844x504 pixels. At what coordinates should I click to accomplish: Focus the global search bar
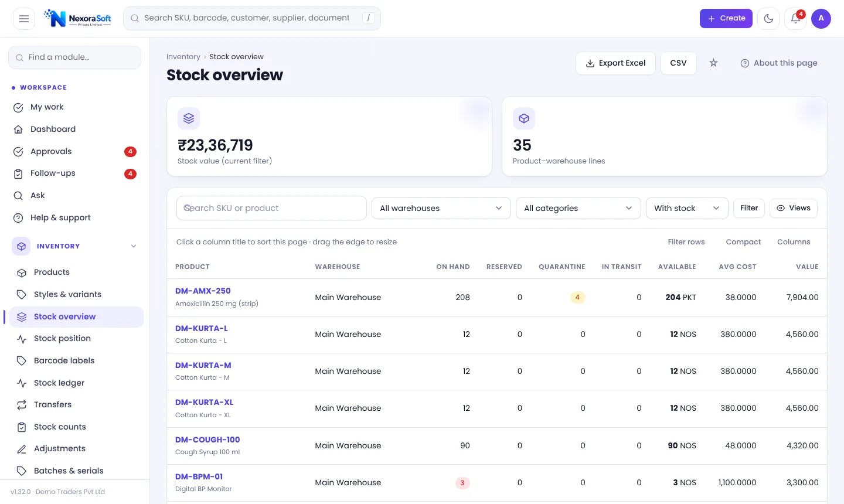coord(252,18)
